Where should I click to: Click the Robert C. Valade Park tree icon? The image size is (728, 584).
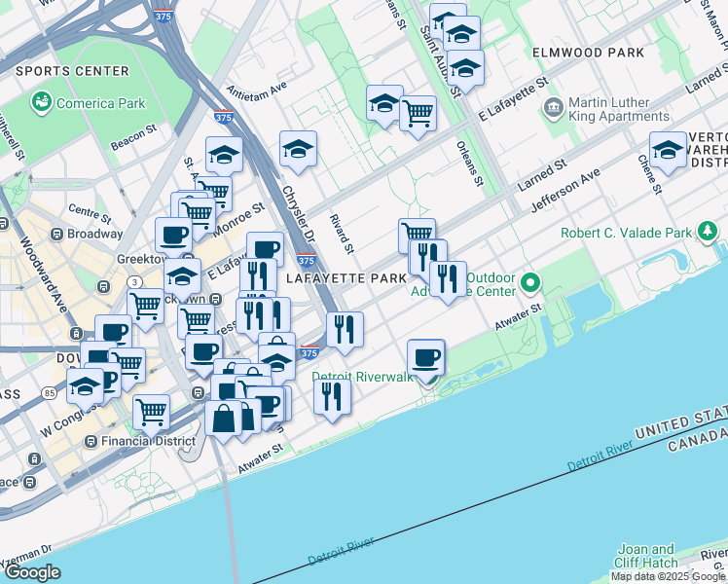point(708,232)
